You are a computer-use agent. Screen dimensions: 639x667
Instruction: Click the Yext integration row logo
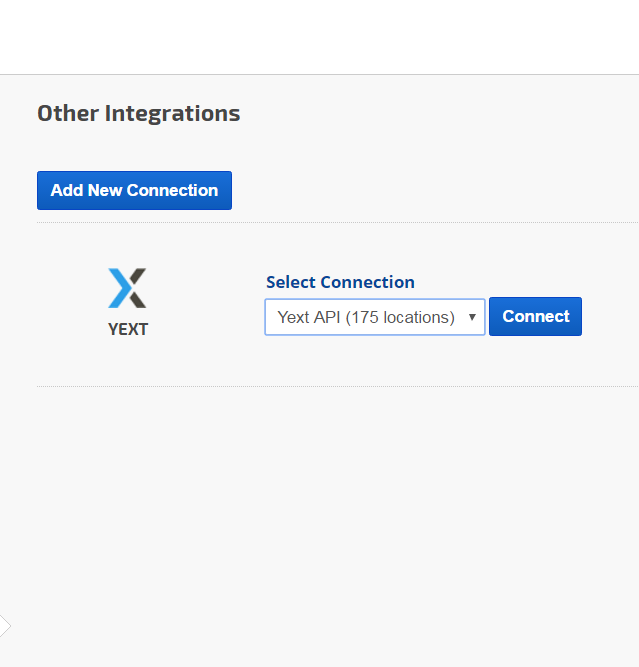[x=127, y=288]
